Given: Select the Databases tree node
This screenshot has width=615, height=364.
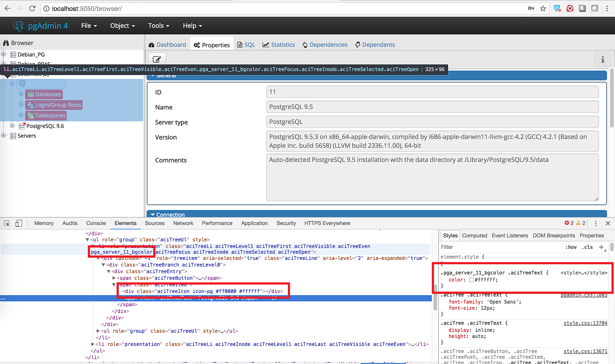Looking at the screenshot, I should click(48, 94).
